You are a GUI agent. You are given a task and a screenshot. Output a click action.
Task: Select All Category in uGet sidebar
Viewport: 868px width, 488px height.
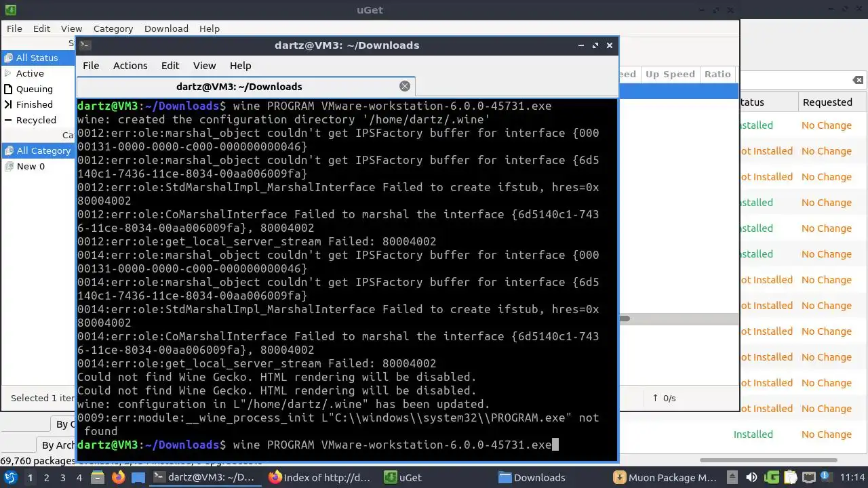tap(39, 150)
